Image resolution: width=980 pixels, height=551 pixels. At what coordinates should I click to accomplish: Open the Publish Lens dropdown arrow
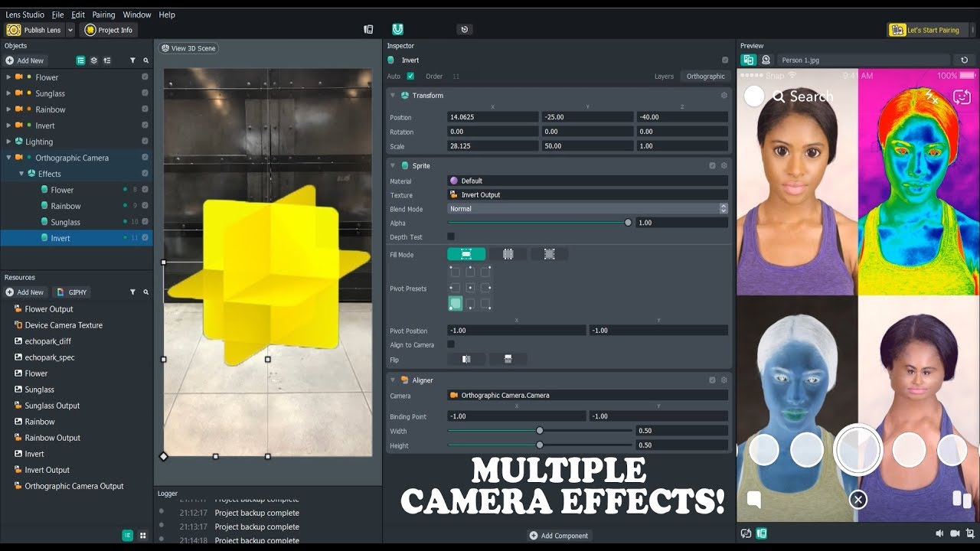pos(70,30)
